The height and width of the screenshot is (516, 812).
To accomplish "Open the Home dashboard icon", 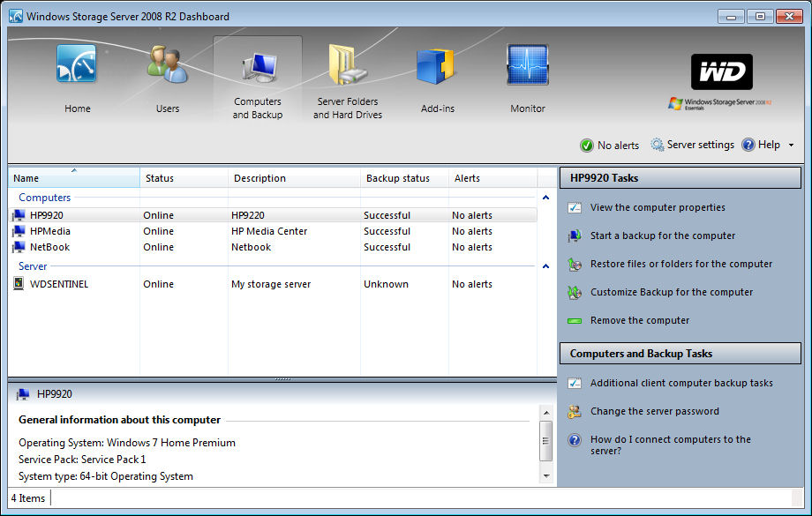I will (x=76, y=64).
